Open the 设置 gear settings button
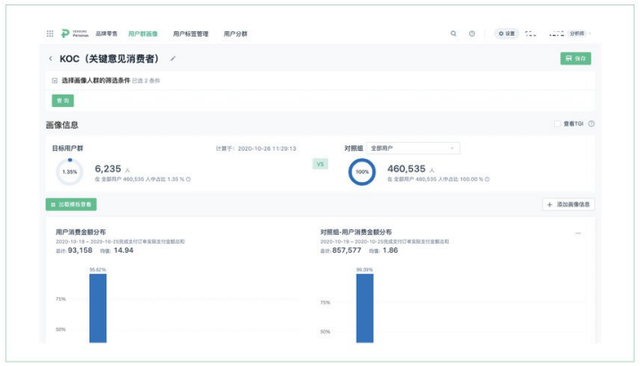 click(x=507, y=33)
